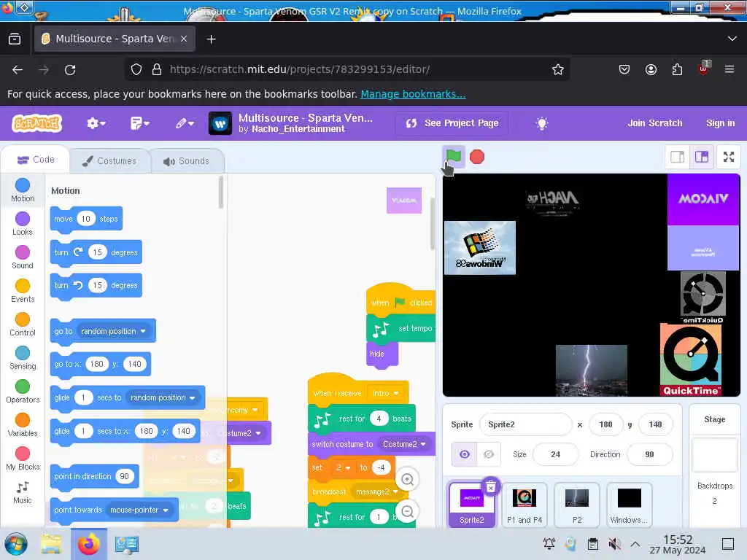This screenshot has height=560, width=747.
Task: Open point towards mouse-pointer dropdown
Action: pos(139,510)
